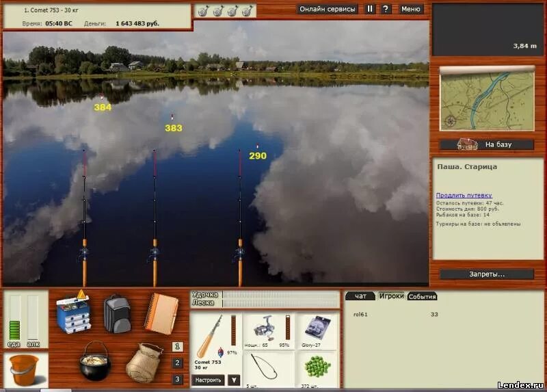547x392 pixels.
Task: Open the Меню menu
Action: click(x=411, y=9)
